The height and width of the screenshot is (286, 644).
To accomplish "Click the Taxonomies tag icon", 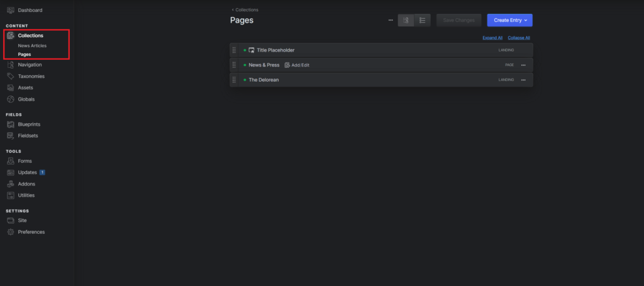I will click(11, 76).
